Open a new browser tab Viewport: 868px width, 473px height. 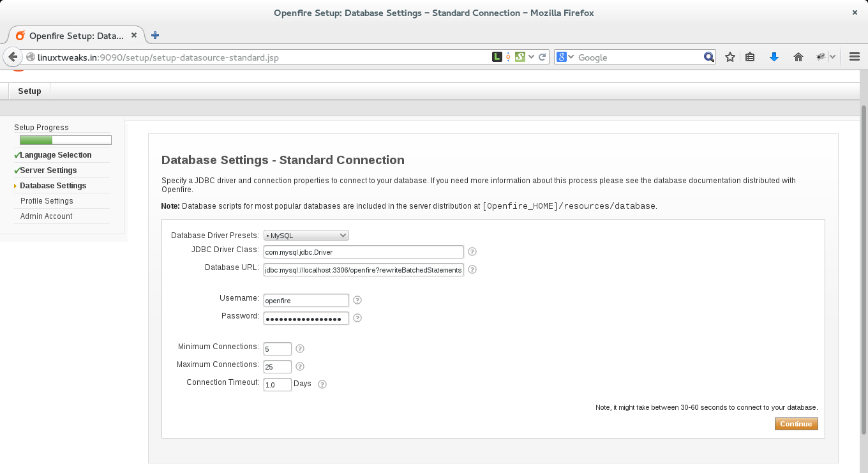[155, 35]
